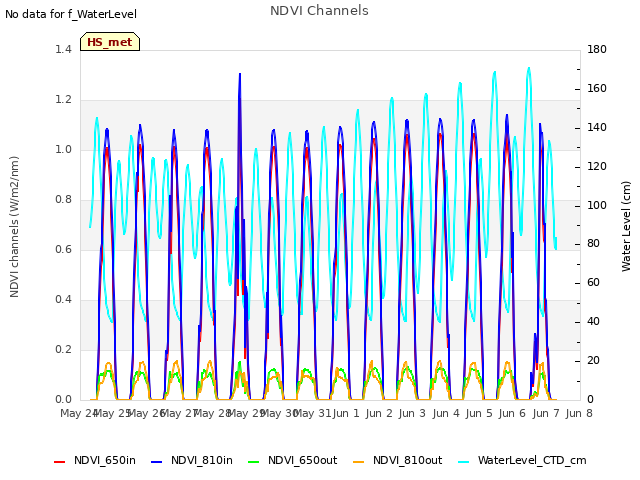Click the 1.4 left axis tick label
This screenshot has width=640, height=480.
(63, 49)
